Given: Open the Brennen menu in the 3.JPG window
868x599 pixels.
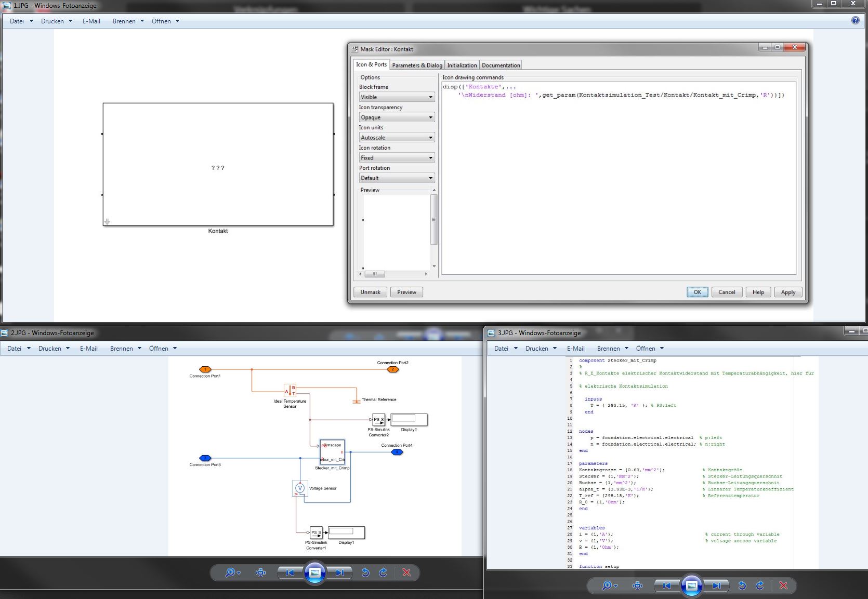Looking at the screenshot, I should click(609, 349).
